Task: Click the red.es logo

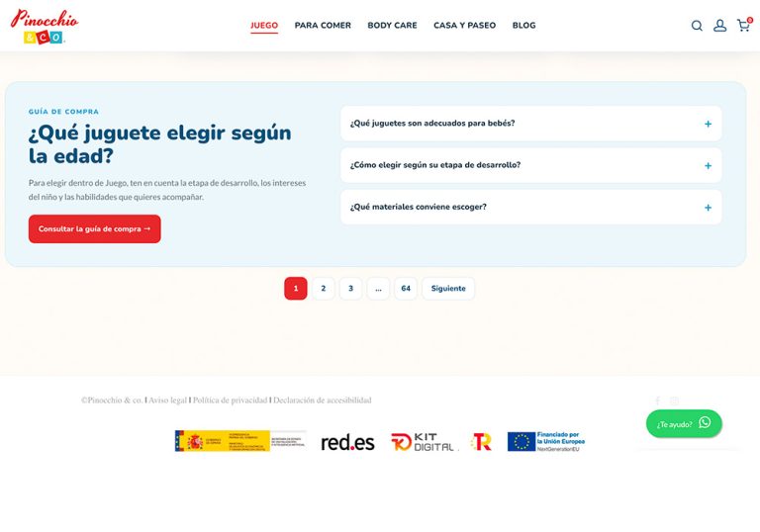Action: (x=347, y=442)
